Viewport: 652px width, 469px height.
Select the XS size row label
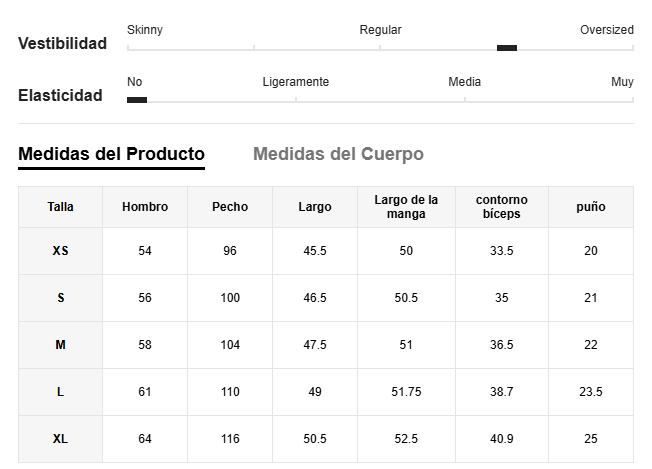60,251
